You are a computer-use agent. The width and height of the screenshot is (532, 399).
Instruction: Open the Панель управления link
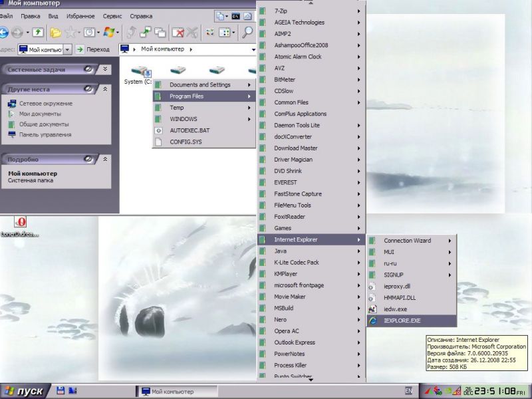[45, 135]
